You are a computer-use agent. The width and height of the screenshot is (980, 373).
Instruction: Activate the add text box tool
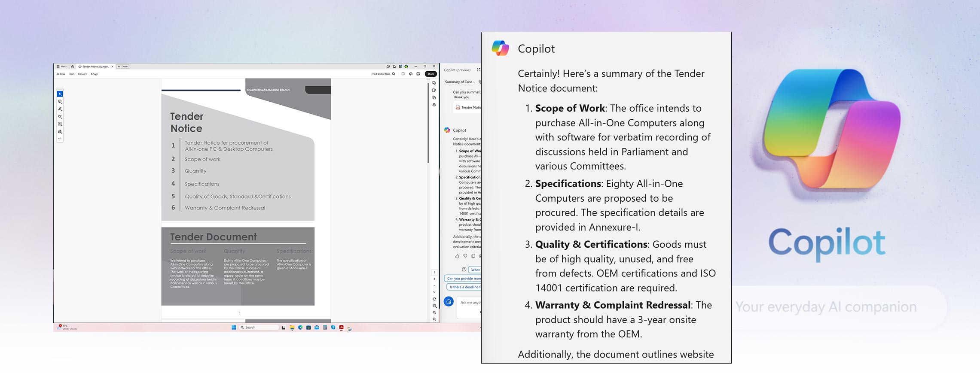60,124
